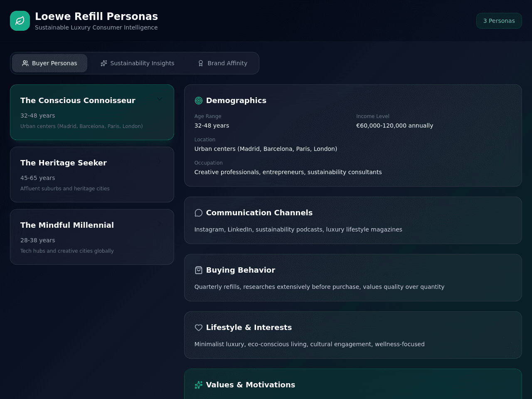The width and height of the screenshot is (532, 399).
Task: Expand The Heritage Seeker chevron
Action: click(160, 161)
